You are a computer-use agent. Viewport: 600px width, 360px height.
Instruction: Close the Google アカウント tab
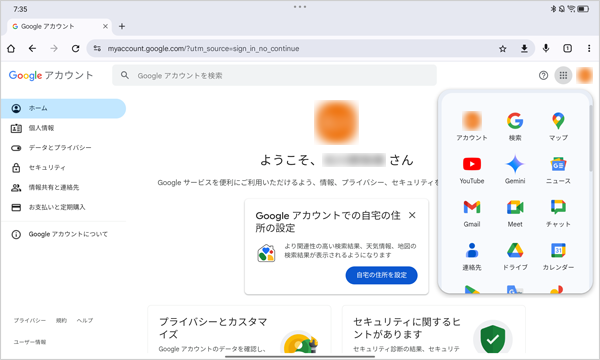click(x=105, y=26)
